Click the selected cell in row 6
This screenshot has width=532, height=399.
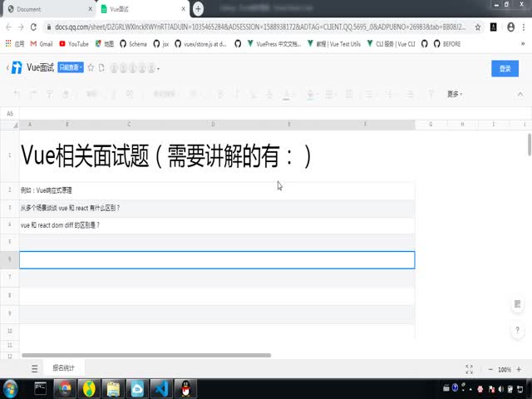(x=217, y=260)
